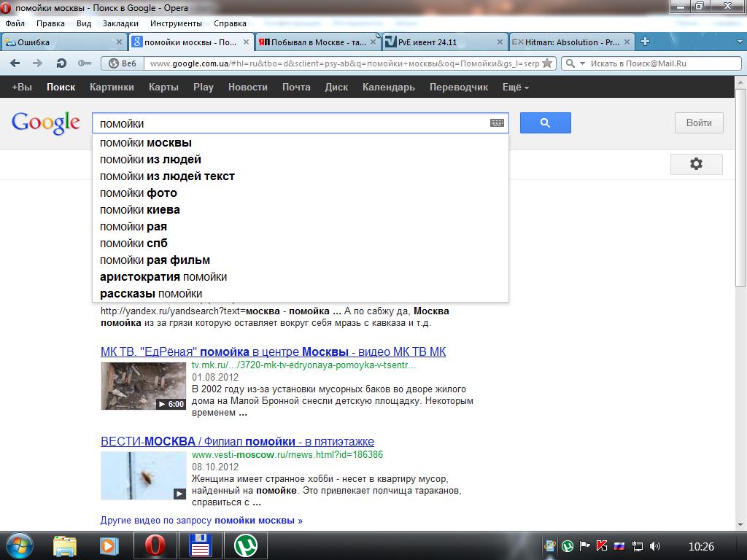Open ВЕСТИ-МОСКВА Филиал помойки result
747x560 pixels.
tap(237, 441)
